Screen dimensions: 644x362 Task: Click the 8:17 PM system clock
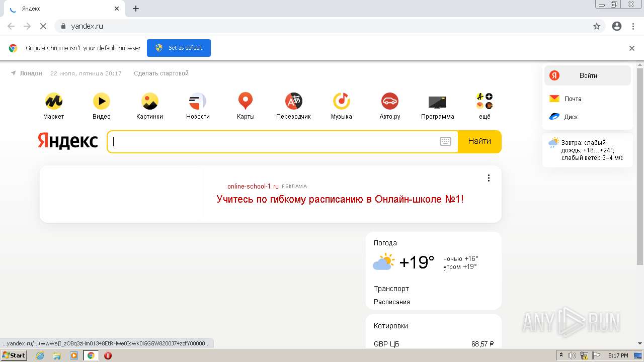pos(618,355)
